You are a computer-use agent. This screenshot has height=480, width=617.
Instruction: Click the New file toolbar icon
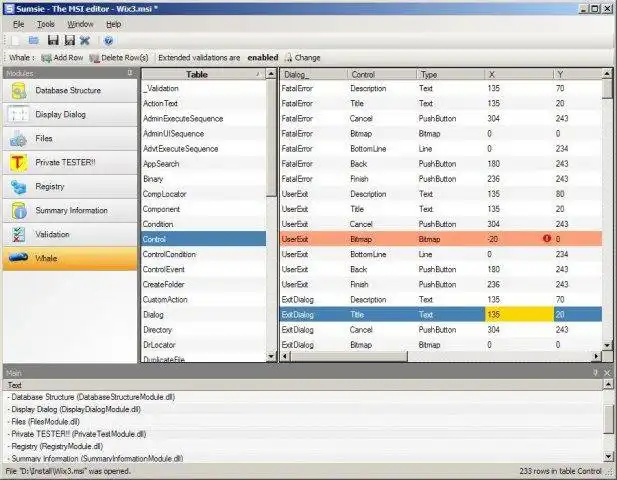16,40
